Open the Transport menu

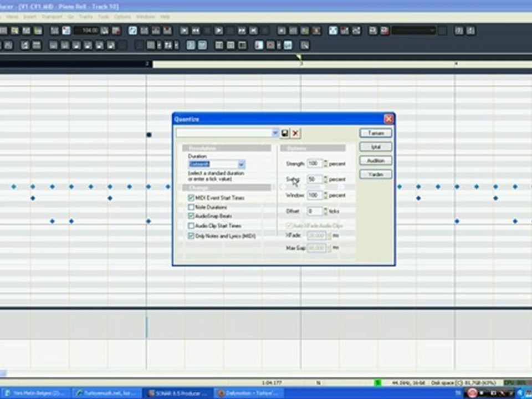pos(52,17)
